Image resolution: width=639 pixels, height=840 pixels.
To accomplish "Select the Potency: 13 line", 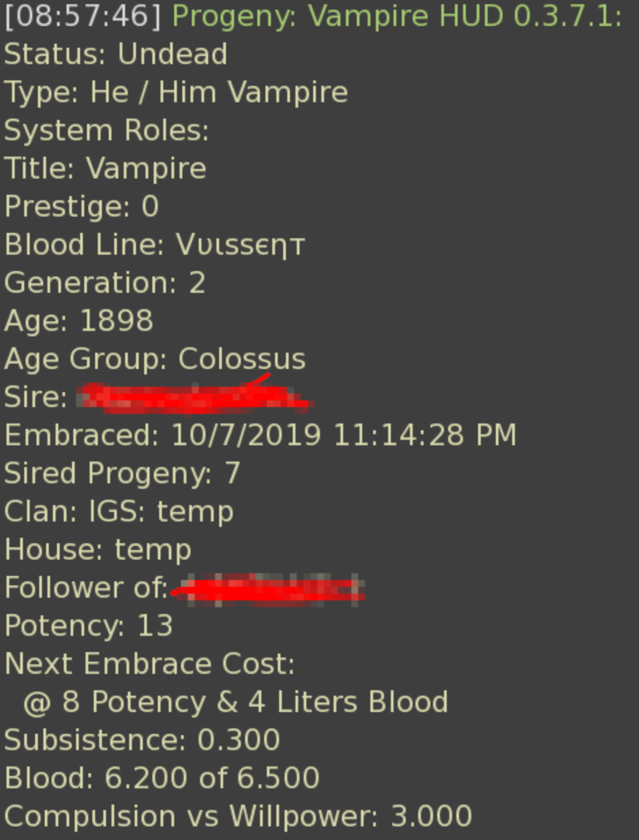I will pyautogui.click(x=89, y=626).
